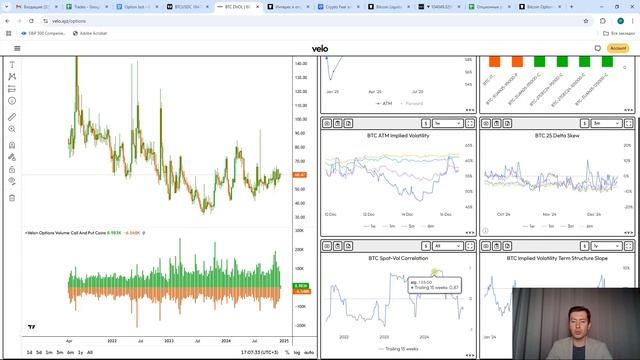
Task: Click the trash icon to remove drawings
Action: 12,198
